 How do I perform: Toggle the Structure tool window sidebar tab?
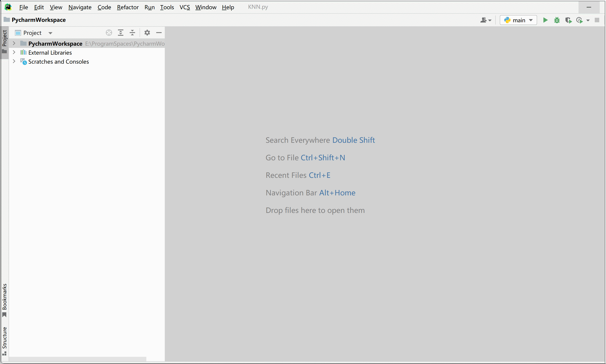click(5, 342)
